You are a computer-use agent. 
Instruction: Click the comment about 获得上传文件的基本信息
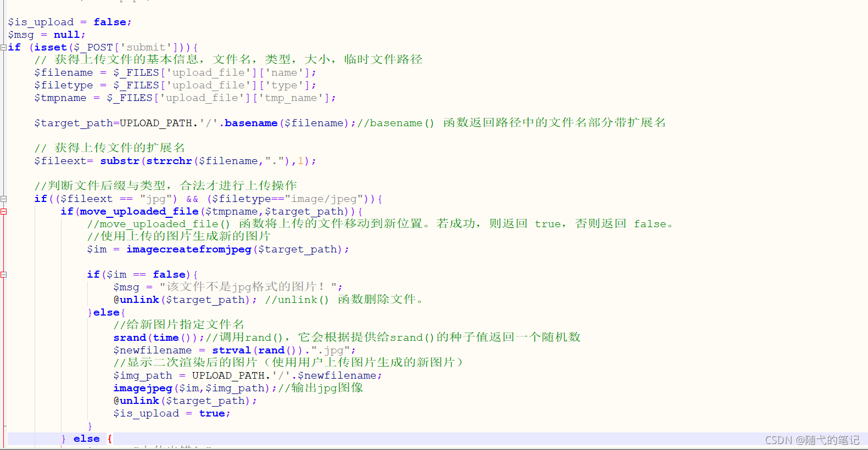[x=228, y=59]
